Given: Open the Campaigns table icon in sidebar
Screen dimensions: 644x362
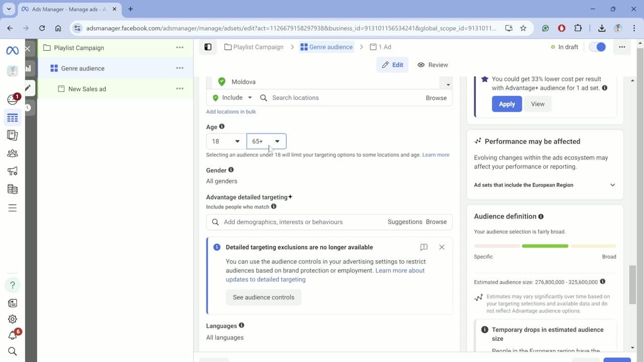Looking at the screenshot, I should tap(13, 118).
